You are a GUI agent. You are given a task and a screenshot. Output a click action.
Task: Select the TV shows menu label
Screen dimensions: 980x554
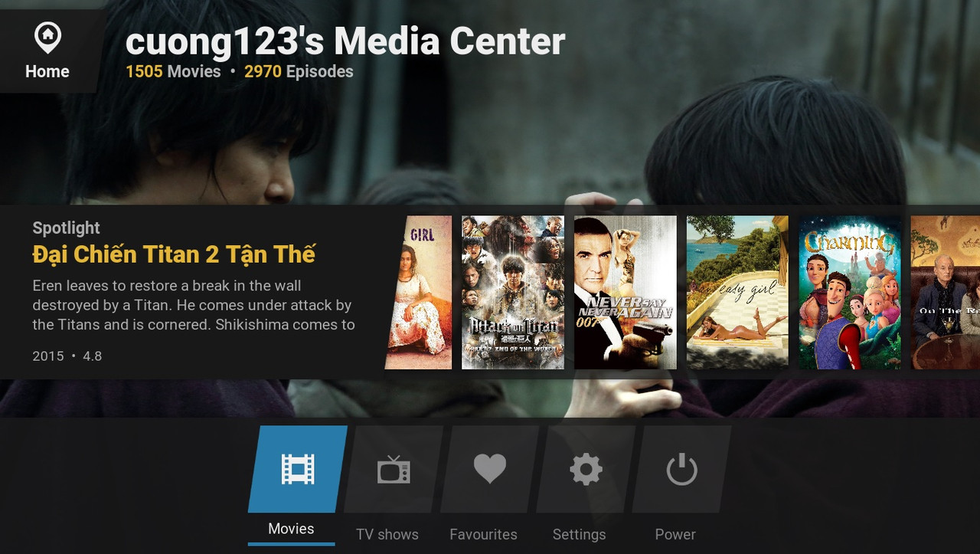(387, 534)
